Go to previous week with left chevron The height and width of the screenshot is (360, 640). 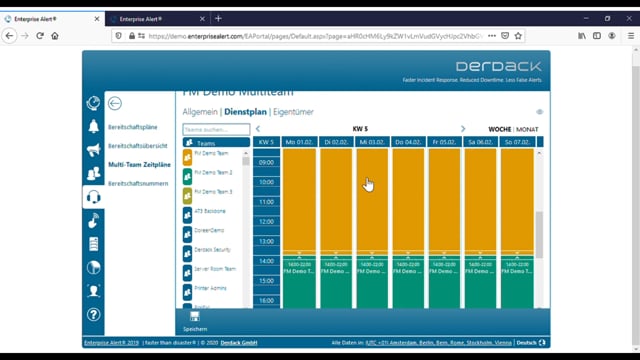click(258, 129)
